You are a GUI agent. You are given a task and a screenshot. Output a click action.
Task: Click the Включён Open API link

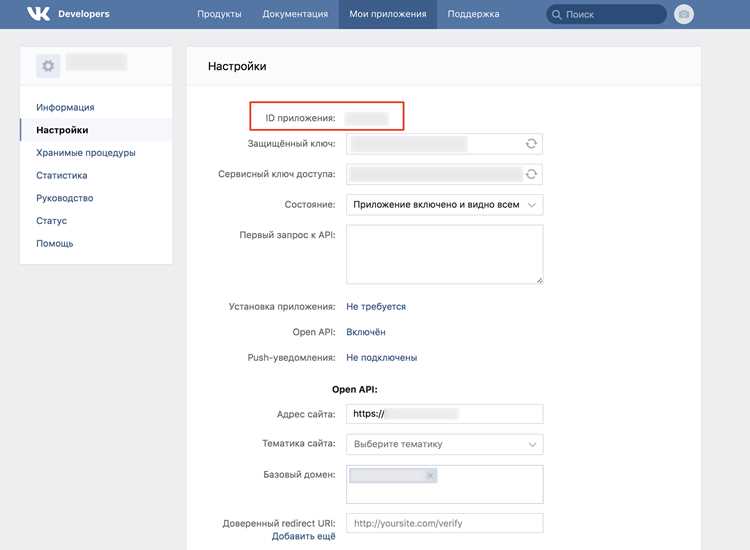(x=366, y=332)
